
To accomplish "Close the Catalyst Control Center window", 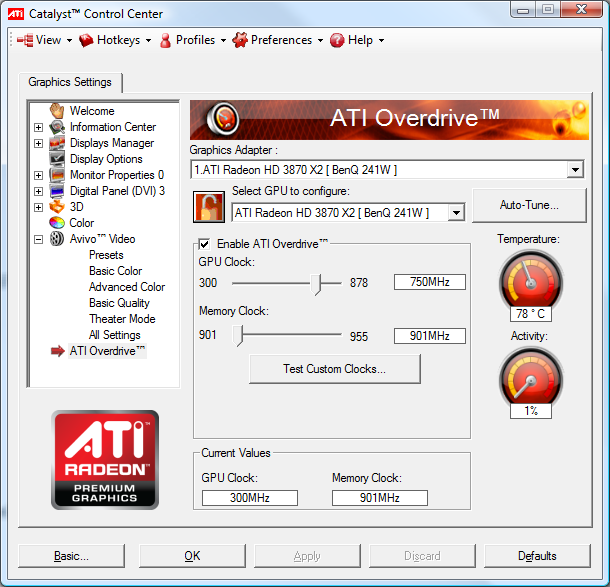I will click(x=581, y=10).
